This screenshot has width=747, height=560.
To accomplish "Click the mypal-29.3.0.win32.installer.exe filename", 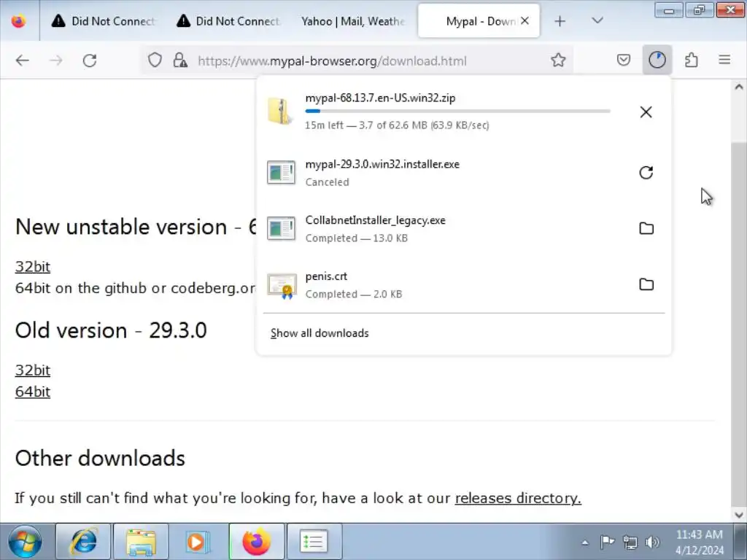I will [x=382, y=164].
